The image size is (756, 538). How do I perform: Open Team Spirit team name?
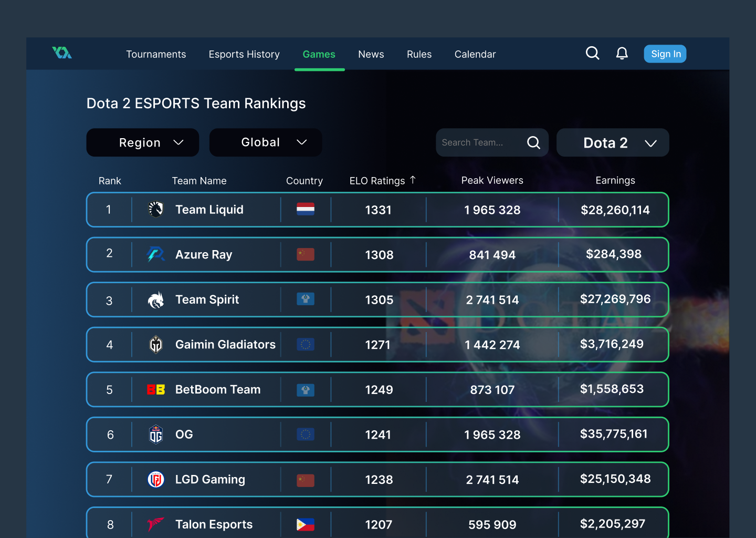[207, 299]
